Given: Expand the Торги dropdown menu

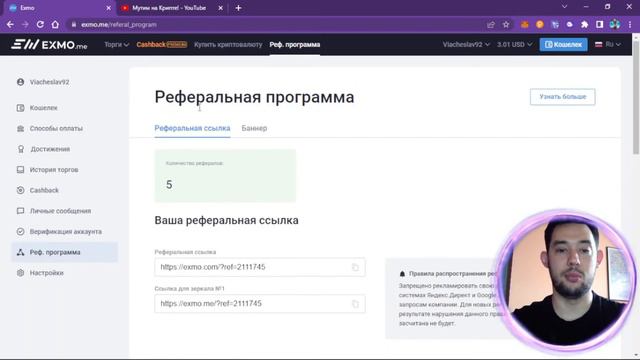Looking at the screenshot, I should (116, 44).
